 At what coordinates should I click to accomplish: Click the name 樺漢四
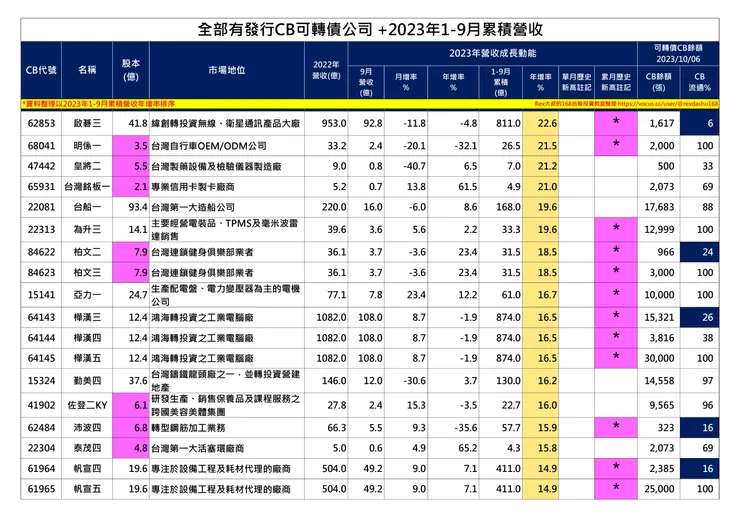pyautogui.click(x=87, y=338)
